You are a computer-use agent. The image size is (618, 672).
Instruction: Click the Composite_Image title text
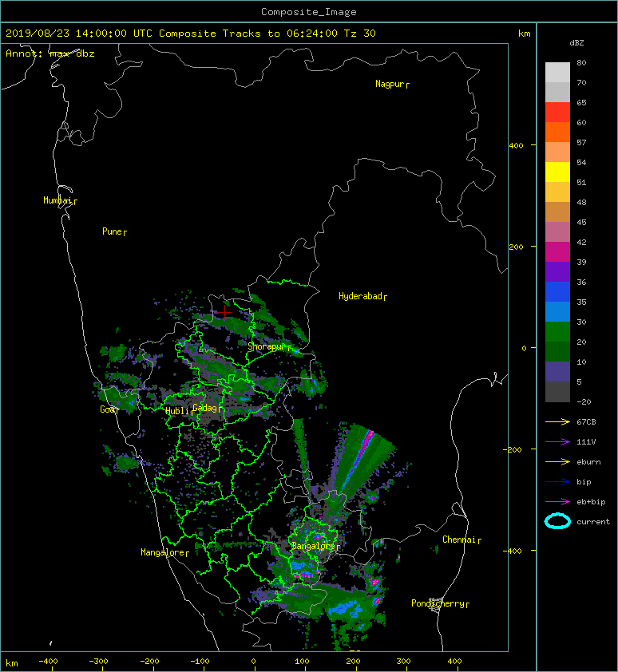(309, 12)
